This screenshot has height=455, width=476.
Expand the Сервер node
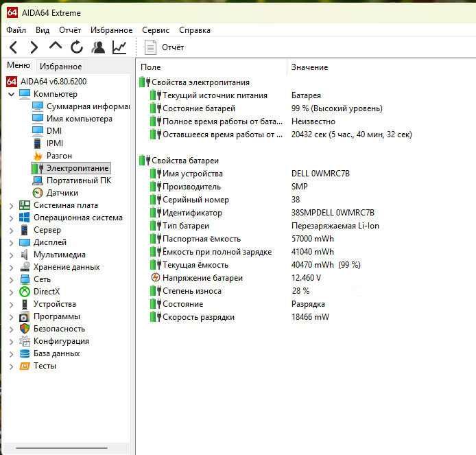(x=11, y=231)
